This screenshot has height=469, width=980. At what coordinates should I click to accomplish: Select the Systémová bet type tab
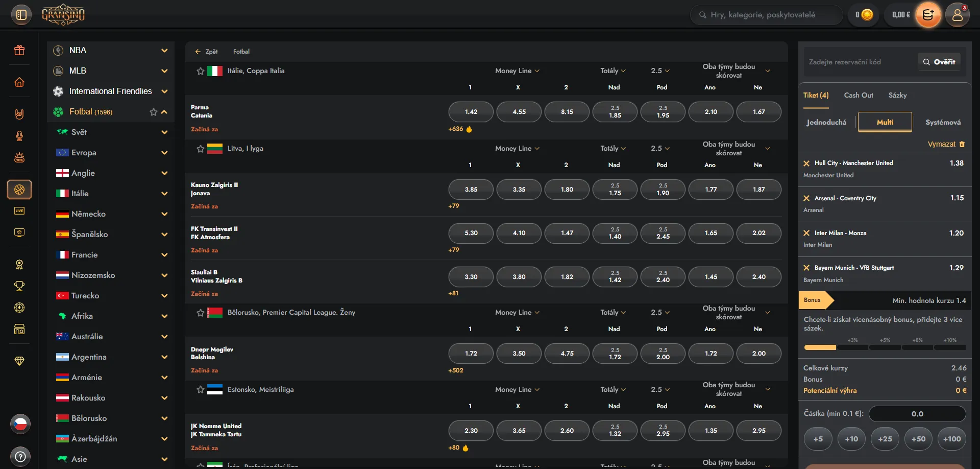tap(943, 122)
